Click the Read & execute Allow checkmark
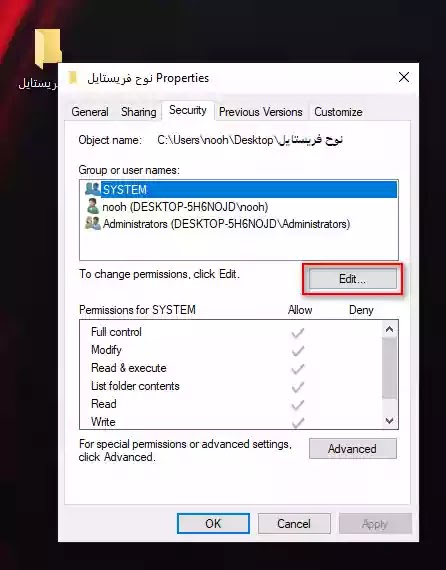This screenshot has width=446, height=570. tap(298, 369)
